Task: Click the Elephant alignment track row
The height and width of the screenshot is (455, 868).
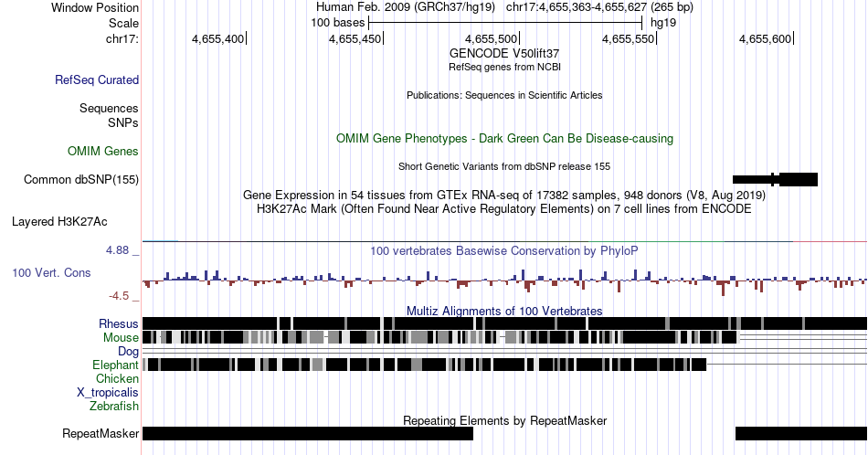Action: [504, 365]
